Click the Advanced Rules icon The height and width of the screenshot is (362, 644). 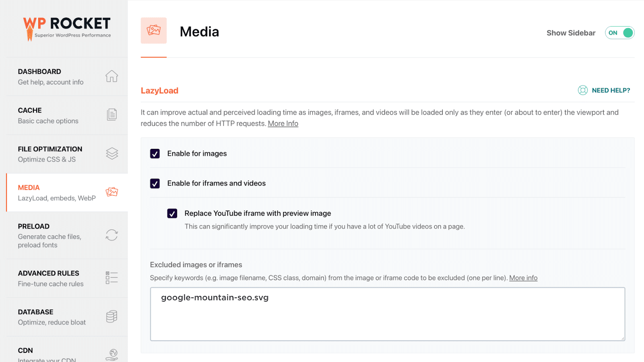pyautogui.click(x=111, y=278)
